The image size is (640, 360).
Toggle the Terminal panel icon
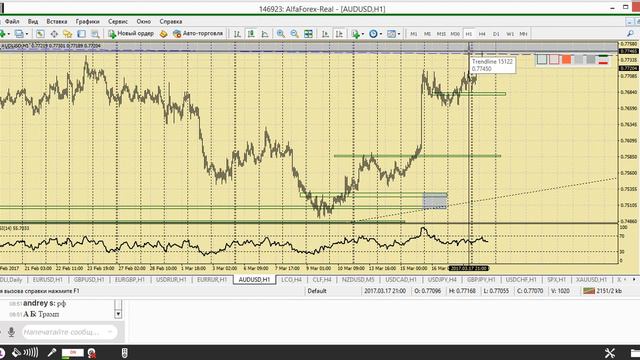point(82,34)
